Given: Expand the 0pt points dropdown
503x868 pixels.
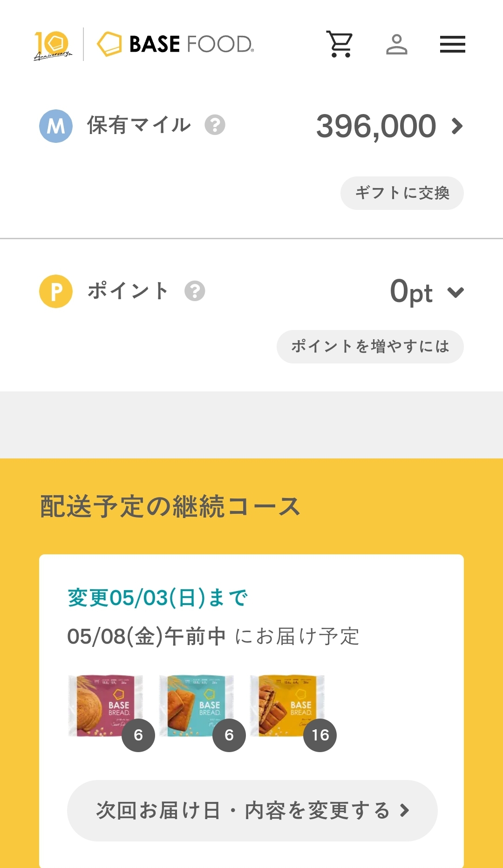Looking at the screenshot, I should (x=455, y=292).
